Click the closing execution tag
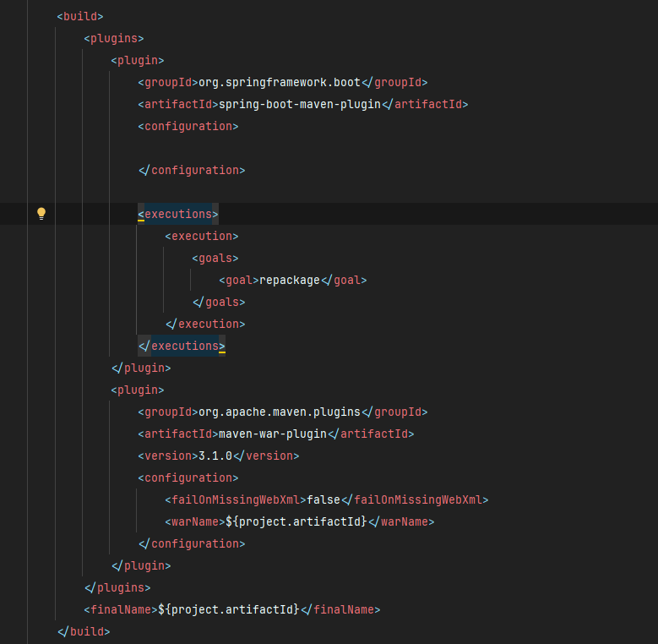 pos(205,324)
